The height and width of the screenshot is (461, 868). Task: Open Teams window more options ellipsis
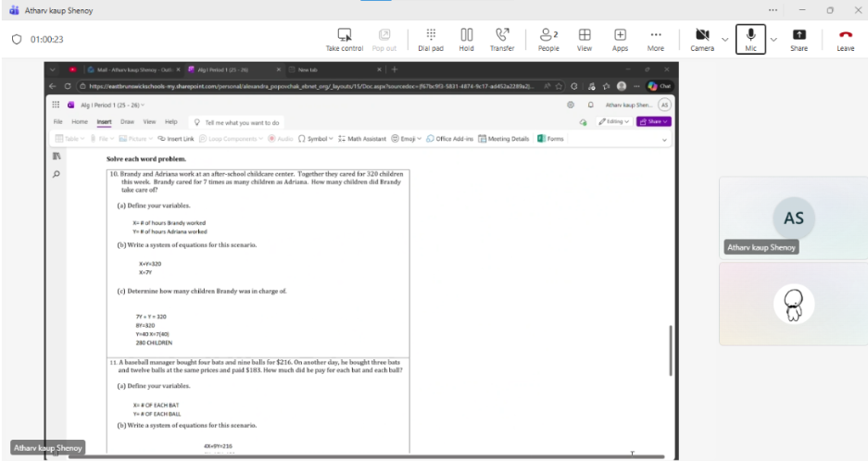[773, 10]
